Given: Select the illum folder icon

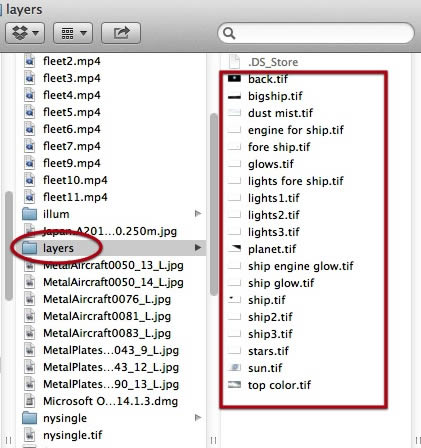Looking at the screenshot, I should (x=30, y=214).
